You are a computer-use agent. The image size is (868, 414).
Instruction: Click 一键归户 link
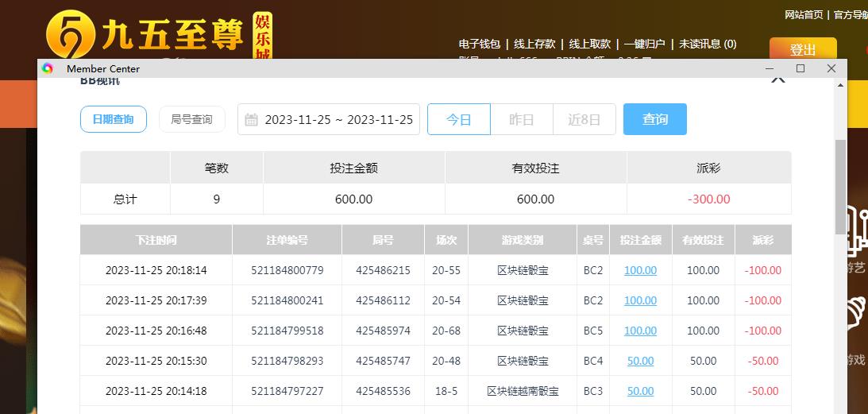tap(644, 44)
